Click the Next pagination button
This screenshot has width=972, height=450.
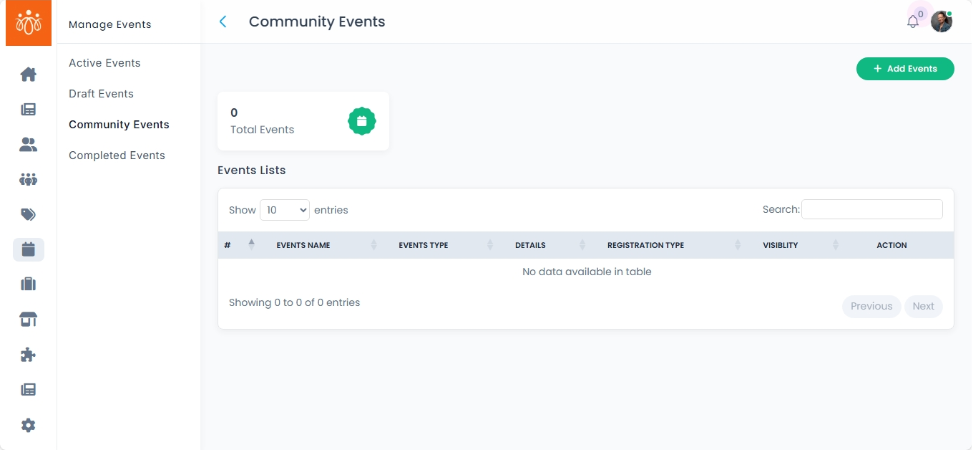923,306
